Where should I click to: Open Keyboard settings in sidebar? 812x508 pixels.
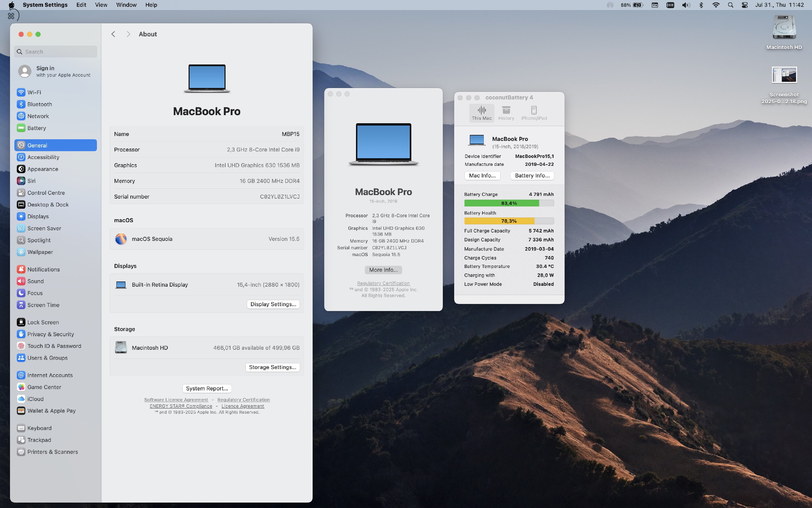click(55, 428)
